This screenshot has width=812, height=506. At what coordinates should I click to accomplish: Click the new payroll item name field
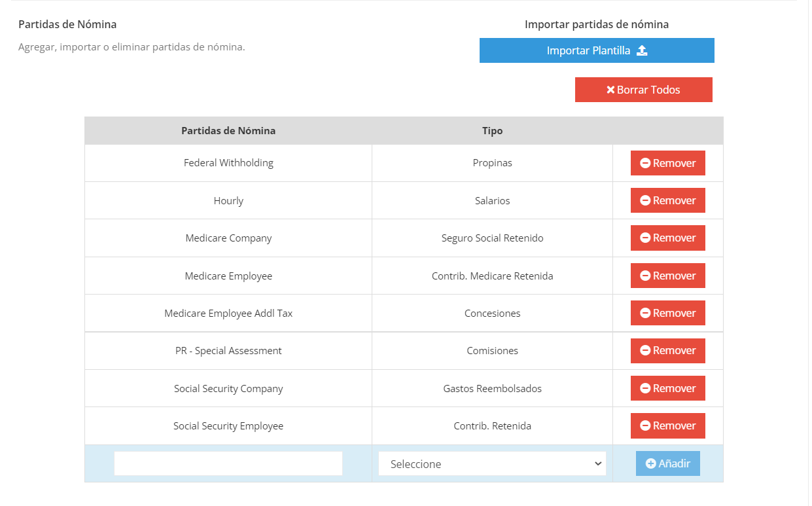pos(228,463)
